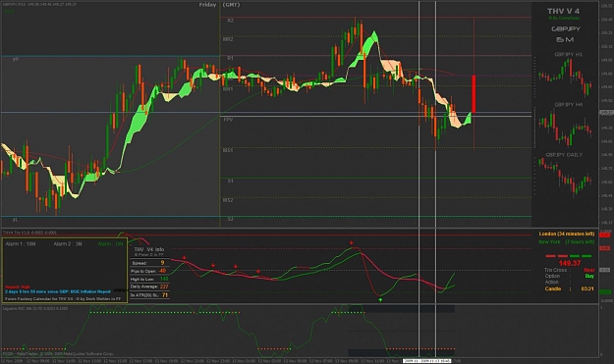Click the High to Low row
This screenshot has width=614, height=364.
(149, 279)
